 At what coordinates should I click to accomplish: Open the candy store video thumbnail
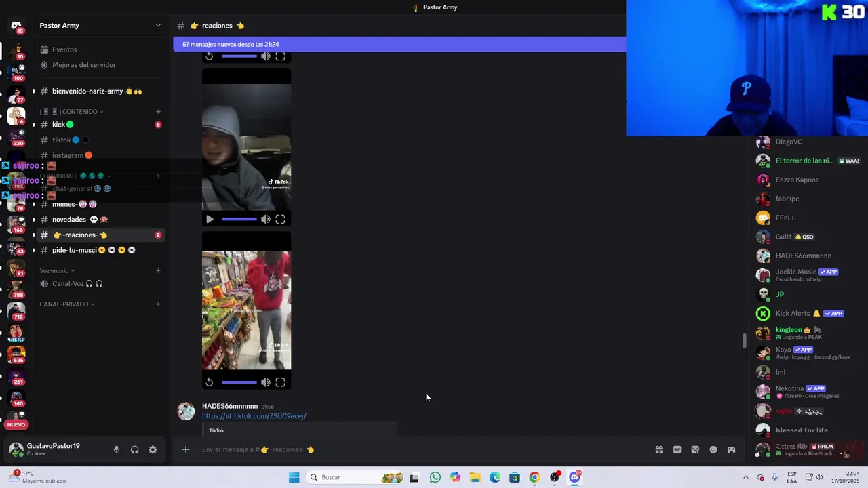tap(246, 310)
